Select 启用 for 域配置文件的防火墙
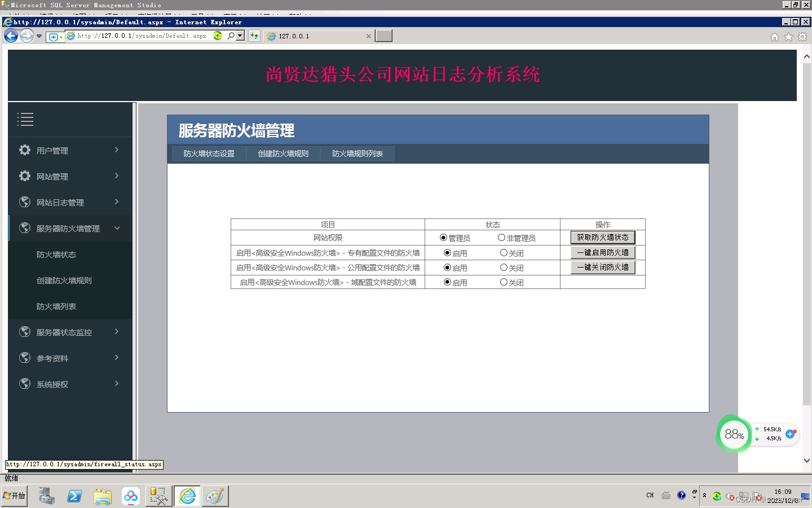 point(447,282)
